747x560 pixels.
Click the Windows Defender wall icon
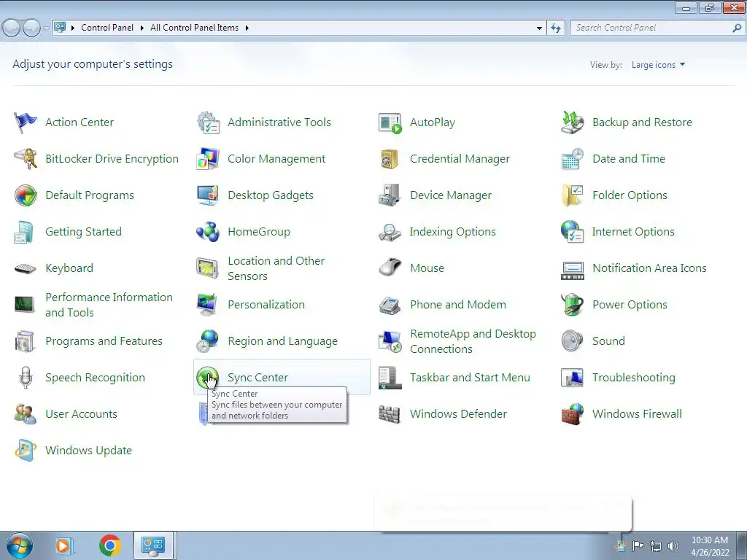click(390, 414)
